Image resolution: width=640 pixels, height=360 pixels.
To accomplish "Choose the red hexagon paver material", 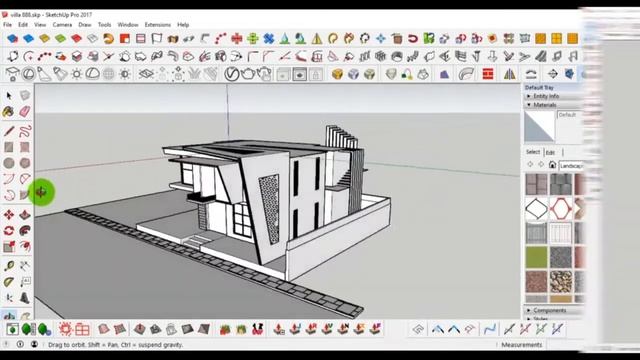I will 560,209.
